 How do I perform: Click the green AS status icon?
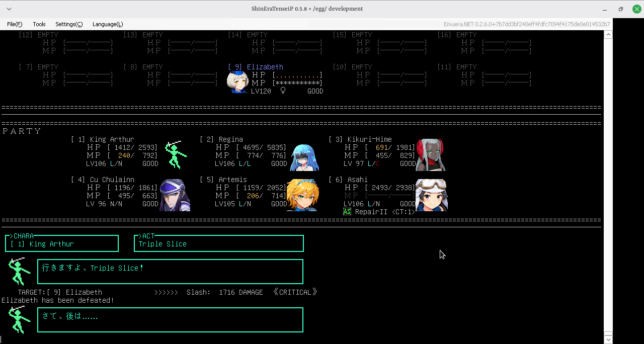(x=347, y=212)
